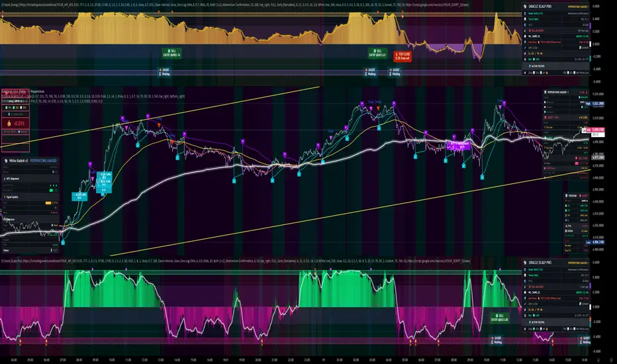The height and width of the screenshot is (364, 617).
Task: Click ACTIVE FILTERS in bottom Oracle panel
Action: [x=538, y=322]
